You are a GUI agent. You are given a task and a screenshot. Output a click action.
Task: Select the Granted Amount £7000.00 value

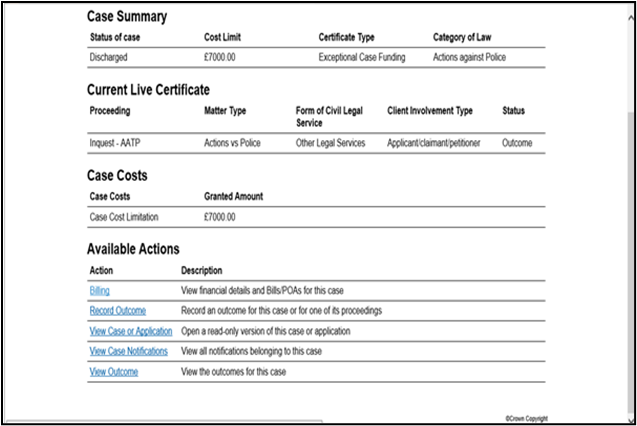pyautogui.click(x=222, y=217)
